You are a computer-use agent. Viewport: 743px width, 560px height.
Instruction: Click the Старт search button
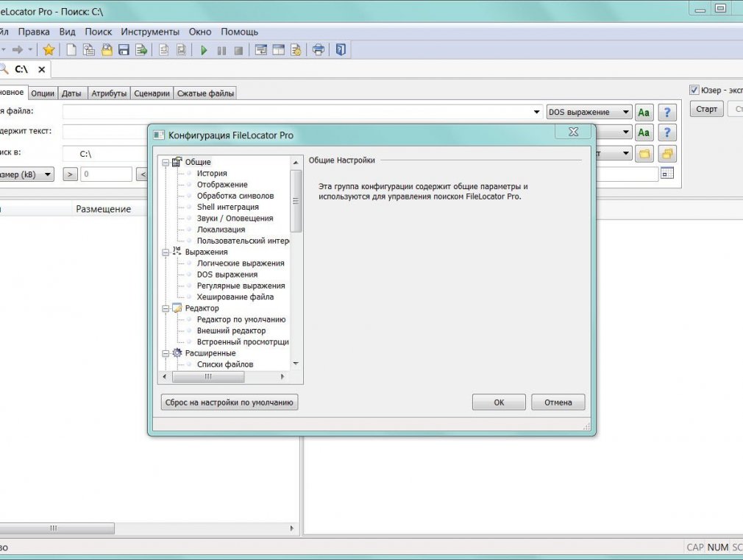(706, 109)
